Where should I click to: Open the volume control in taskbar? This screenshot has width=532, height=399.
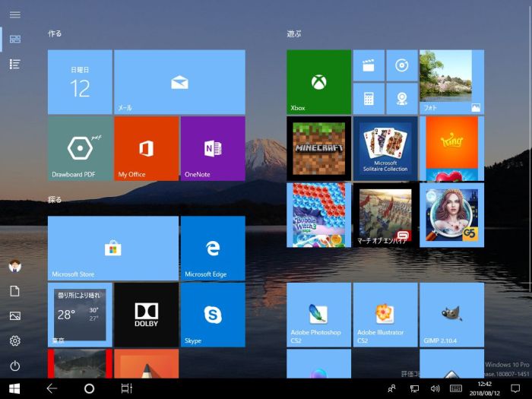435,388
